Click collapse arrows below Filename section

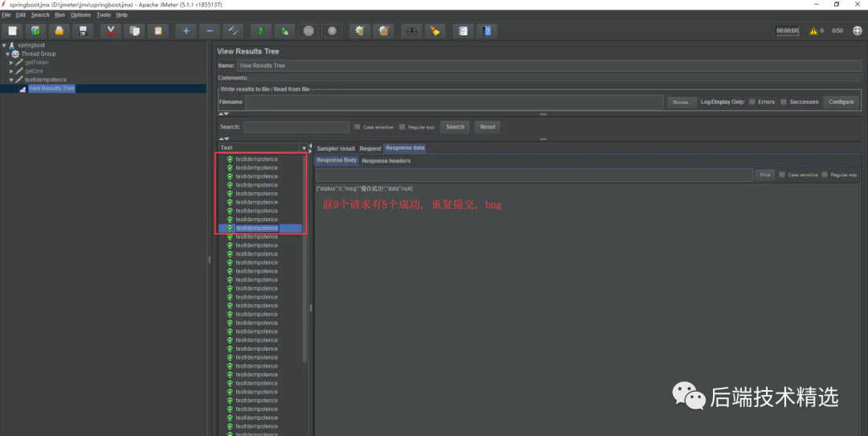tap(223, 113)
